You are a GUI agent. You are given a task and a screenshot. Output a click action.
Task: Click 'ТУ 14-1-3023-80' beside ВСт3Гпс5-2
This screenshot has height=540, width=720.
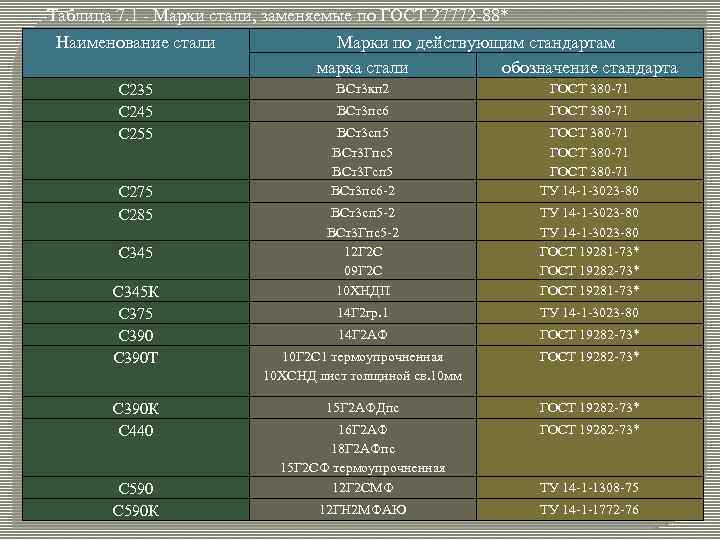pos(589,233)
